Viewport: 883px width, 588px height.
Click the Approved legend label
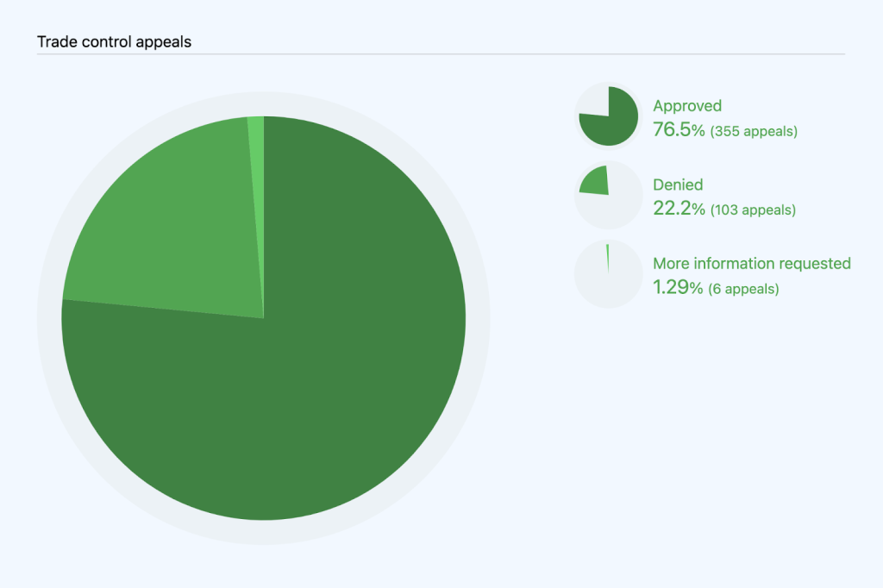pyautogui.click(x=687, y=106)
